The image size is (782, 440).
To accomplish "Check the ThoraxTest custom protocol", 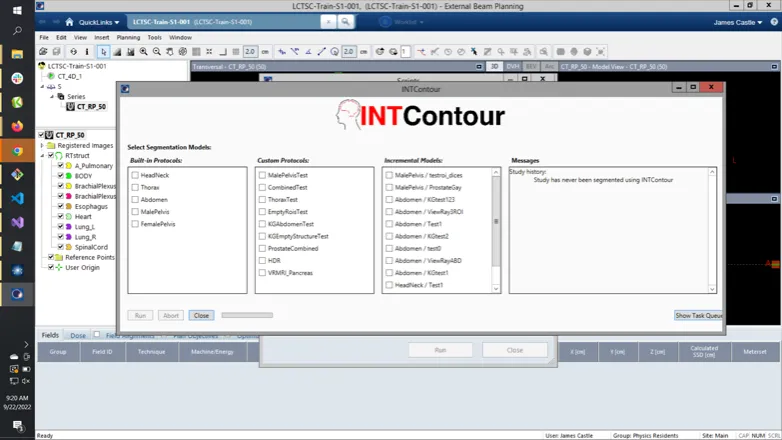I will (x=262, y=200).
